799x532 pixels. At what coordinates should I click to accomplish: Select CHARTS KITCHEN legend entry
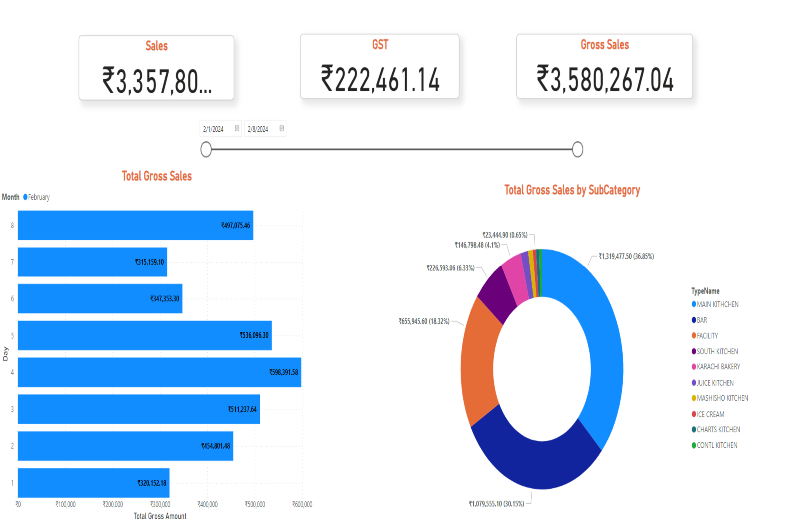tap(716, 430)
